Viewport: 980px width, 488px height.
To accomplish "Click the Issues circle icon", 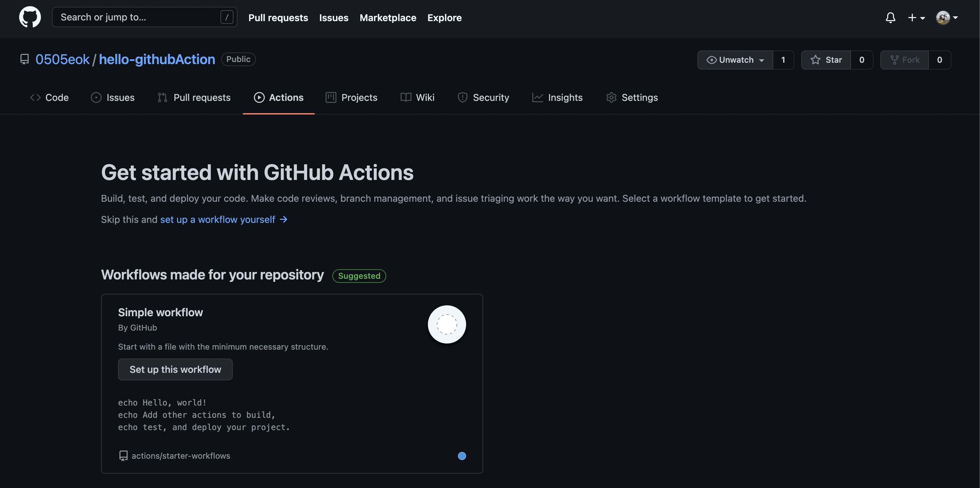I will tap(96, 97).
